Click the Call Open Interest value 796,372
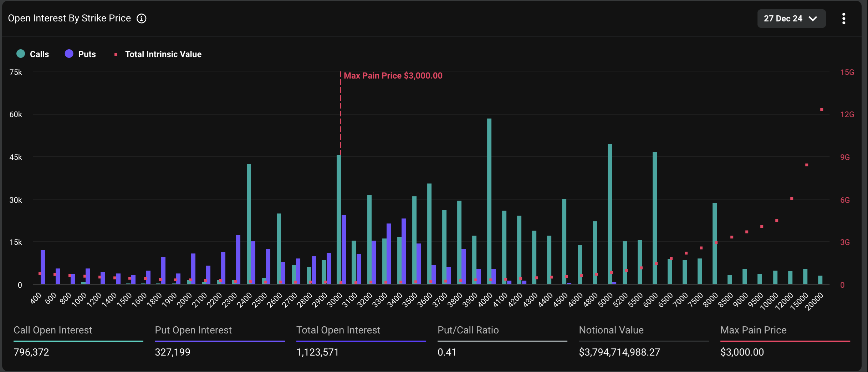 pyautogui.click(x=31, y=352)
